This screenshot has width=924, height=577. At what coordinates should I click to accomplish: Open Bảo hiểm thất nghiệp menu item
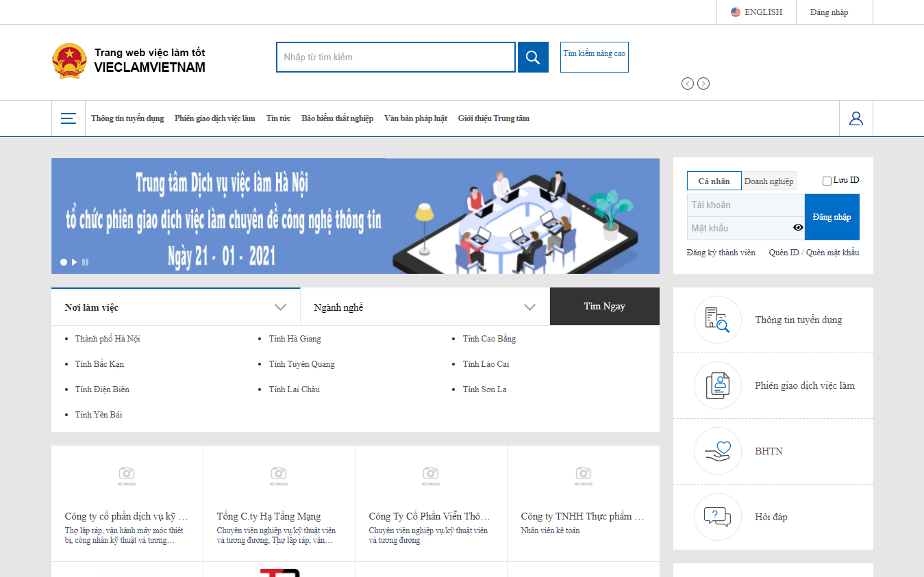click(x=338, y=118)
